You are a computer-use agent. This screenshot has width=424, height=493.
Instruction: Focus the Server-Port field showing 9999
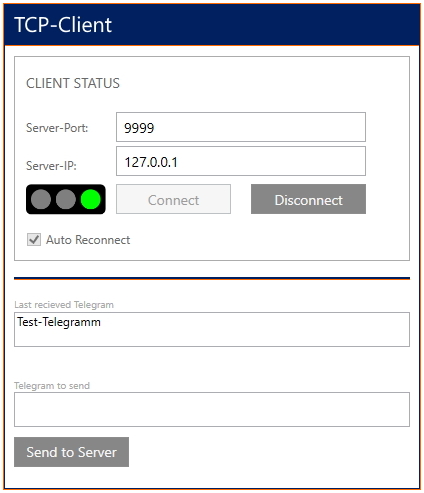tap(241, 127)
